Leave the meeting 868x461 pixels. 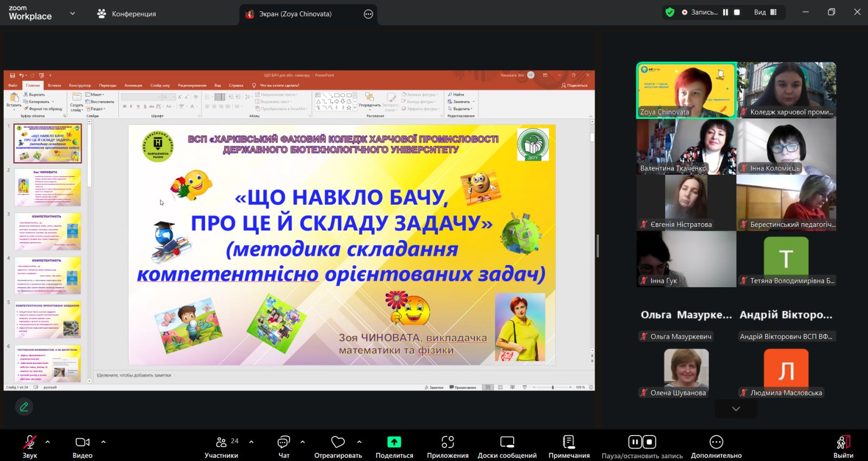843,447
